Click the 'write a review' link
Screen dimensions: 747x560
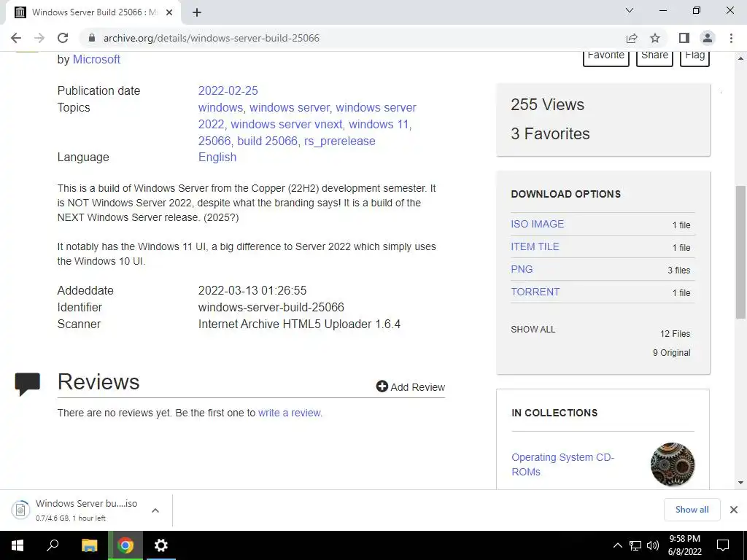point(290,413)
